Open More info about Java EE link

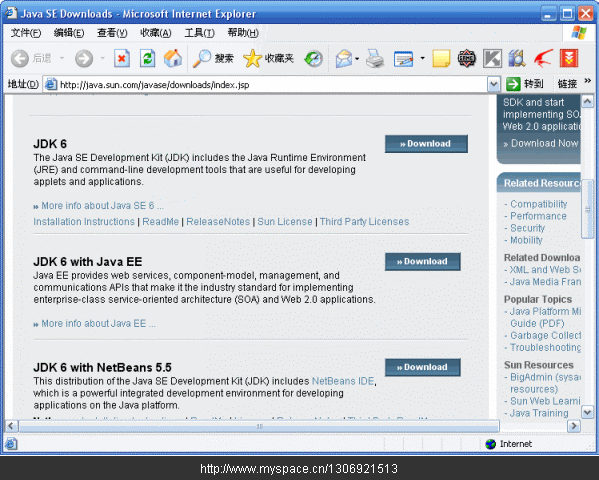coord(98,324)
